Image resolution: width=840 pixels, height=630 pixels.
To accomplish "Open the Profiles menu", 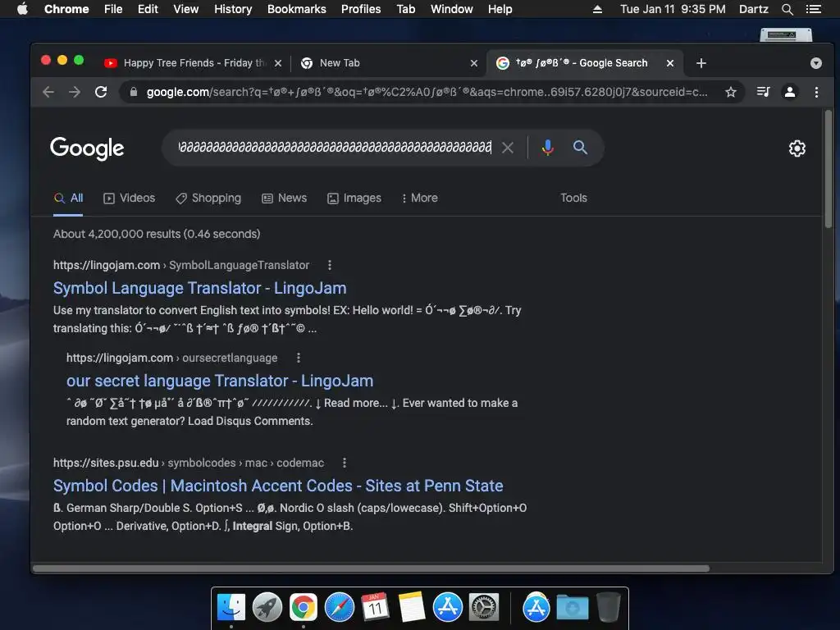I will coord(361,9).
